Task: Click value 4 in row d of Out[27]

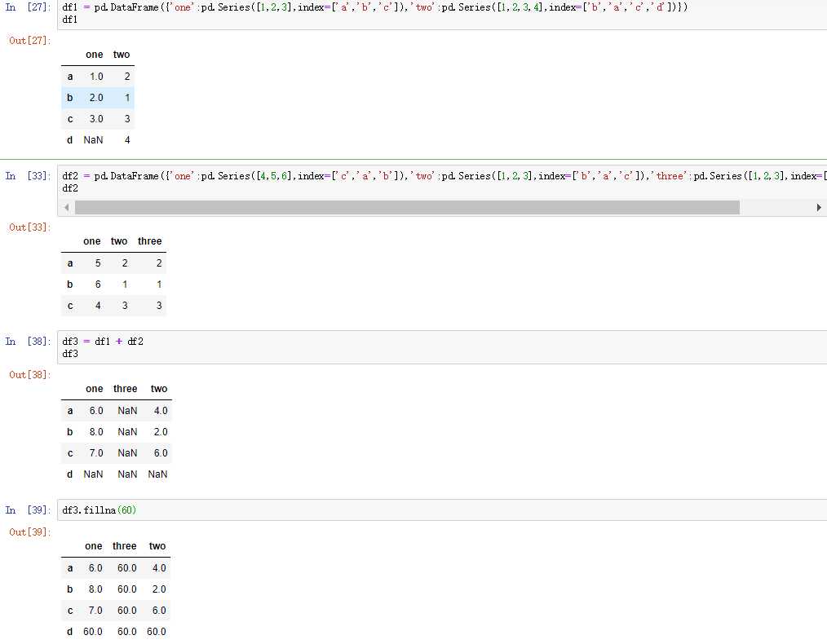Action: tap(127, 140)
